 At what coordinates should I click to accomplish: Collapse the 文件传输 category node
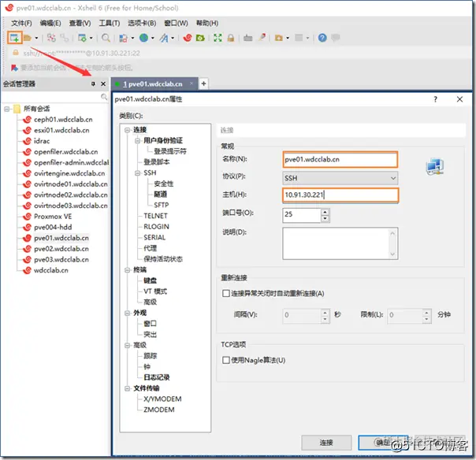point(127,388)
